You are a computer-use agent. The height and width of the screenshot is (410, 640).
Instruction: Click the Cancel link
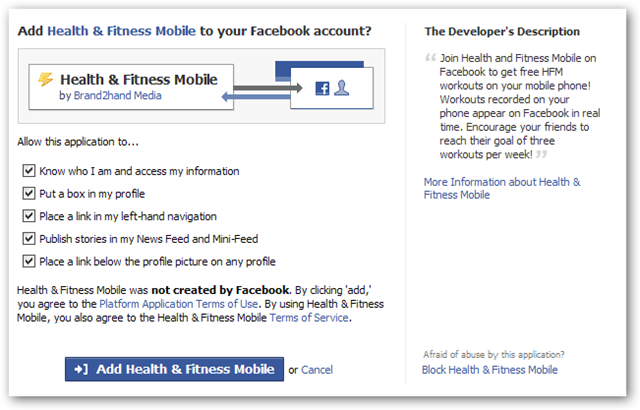coord(317,370)
